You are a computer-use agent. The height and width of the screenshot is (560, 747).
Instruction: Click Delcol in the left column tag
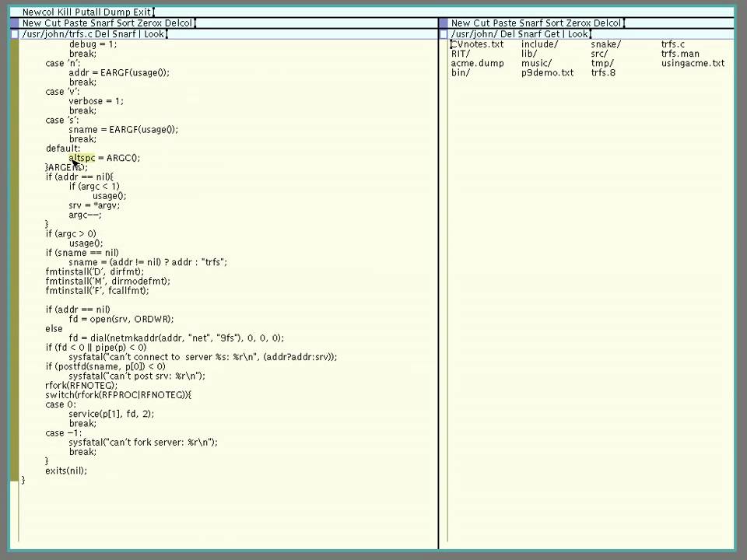178,23
